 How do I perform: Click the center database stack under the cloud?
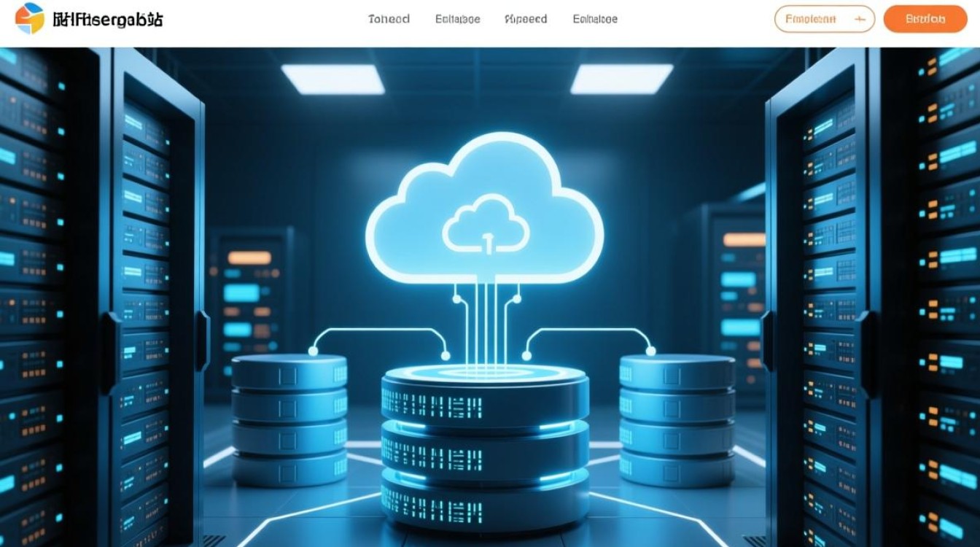pyautogui.click(x=485, y=445)
